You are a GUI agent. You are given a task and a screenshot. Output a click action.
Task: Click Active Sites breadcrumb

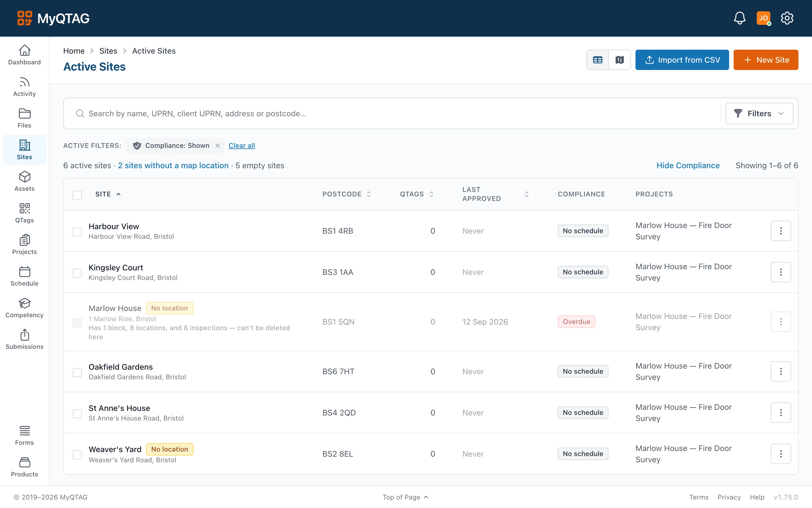[154, 51]
